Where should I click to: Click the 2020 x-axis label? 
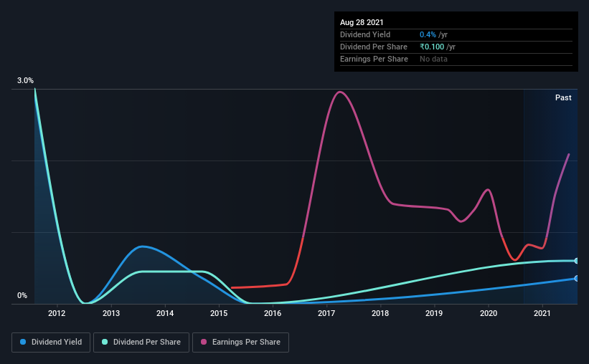point(489,313)
